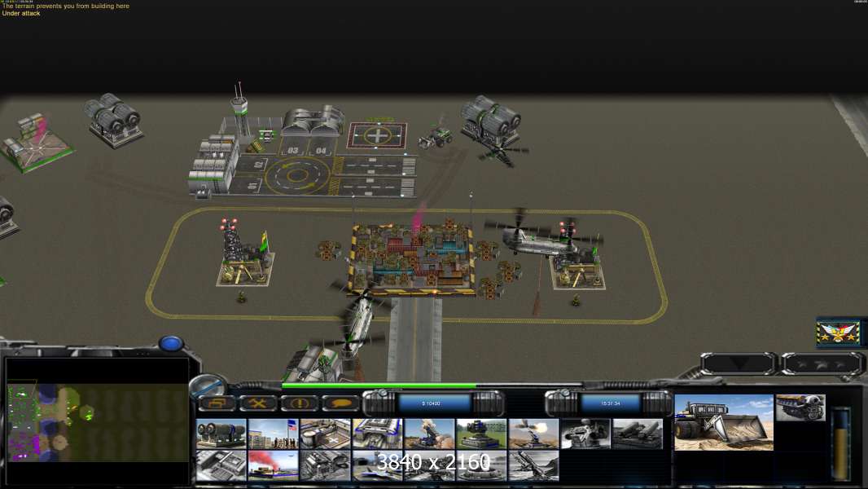Choose greyed-out angled missile rack icon, bottom row
Image resolution: width=868 pixels, height=489 pixels.
coord(533,465)
